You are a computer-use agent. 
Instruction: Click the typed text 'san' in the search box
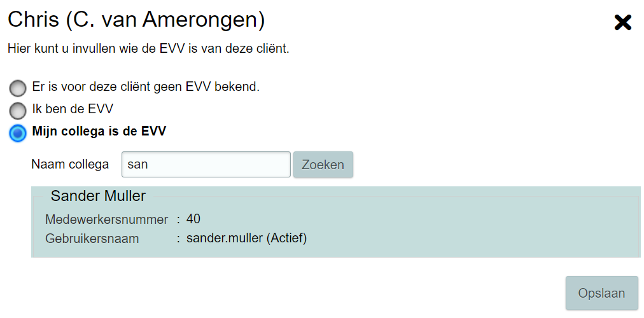click(138, 164)
